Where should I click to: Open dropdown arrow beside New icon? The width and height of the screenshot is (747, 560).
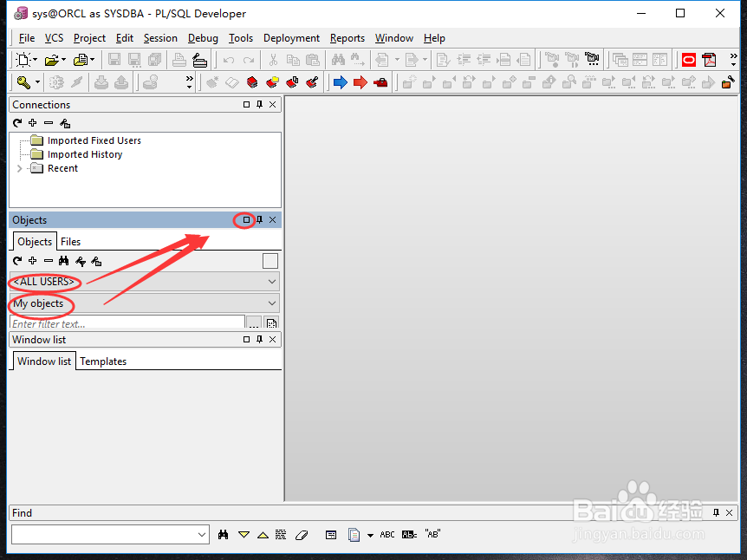click(x=35, y=60)
